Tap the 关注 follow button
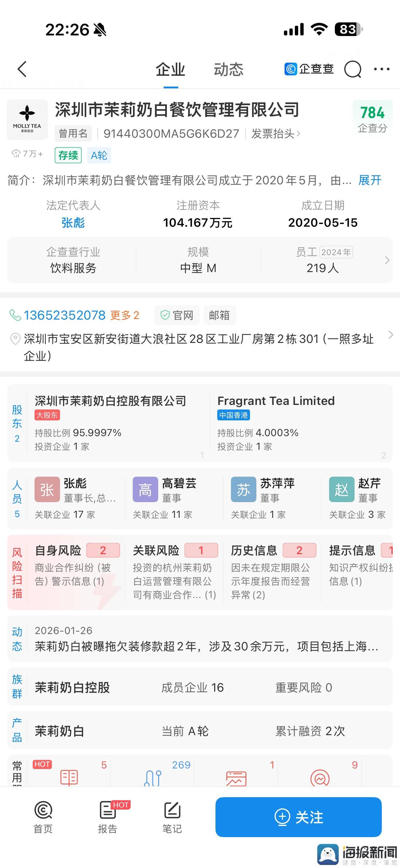Viewport: 400px width, 868px height. [x=298, y=817]
